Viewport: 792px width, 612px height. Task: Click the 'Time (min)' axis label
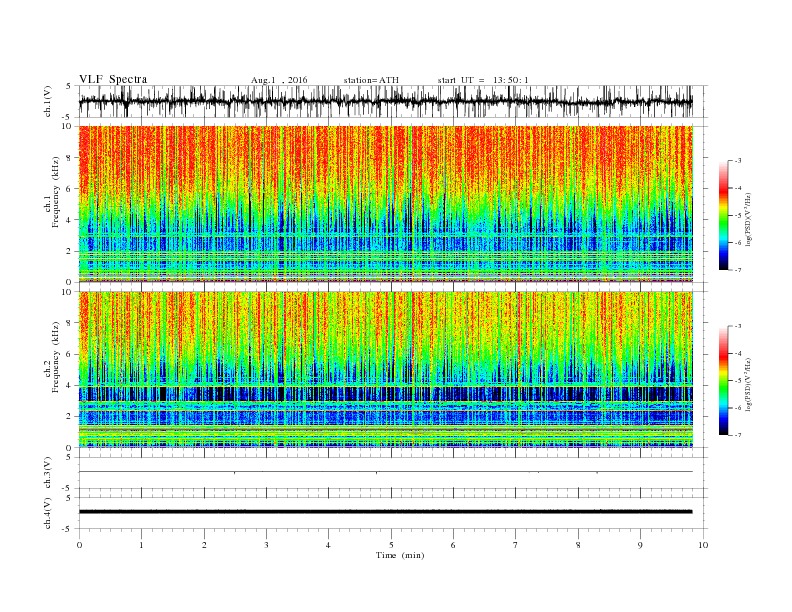(x=400, y=555)
